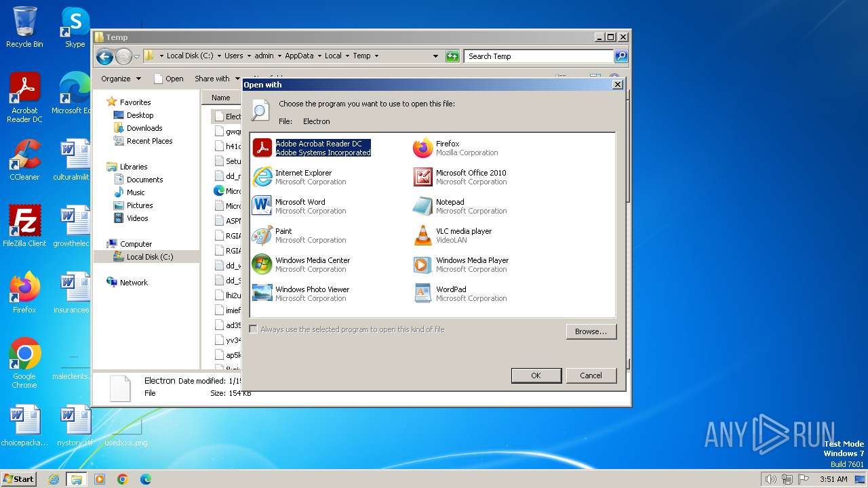Select Libraries in navigation pane
This screenshot has width=868, height=488.
(134, 167)
